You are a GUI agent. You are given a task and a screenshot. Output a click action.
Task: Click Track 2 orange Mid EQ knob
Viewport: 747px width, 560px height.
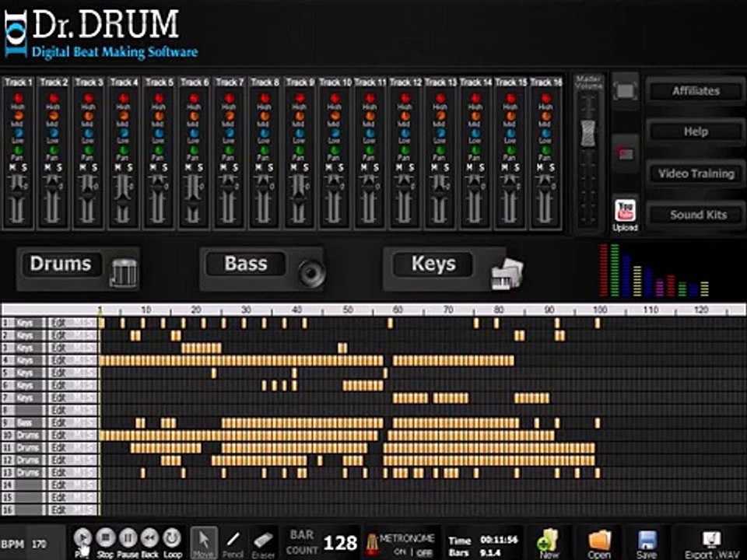click(54, 116)
